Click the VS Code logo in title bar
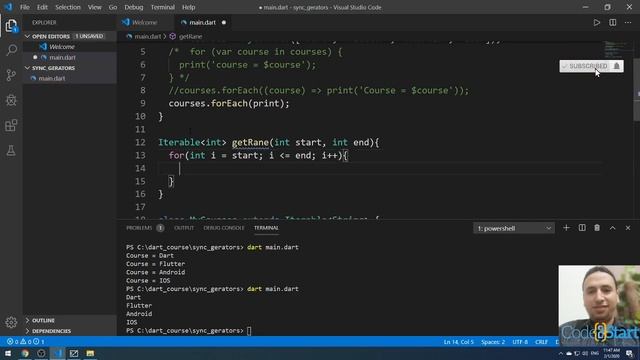This screenshot has height=360, width=640. click(9, 7)
